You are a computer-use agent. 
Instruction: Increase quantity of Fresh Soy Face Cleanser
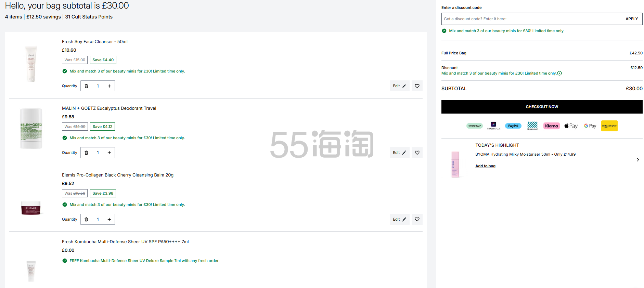click(109, 86)
